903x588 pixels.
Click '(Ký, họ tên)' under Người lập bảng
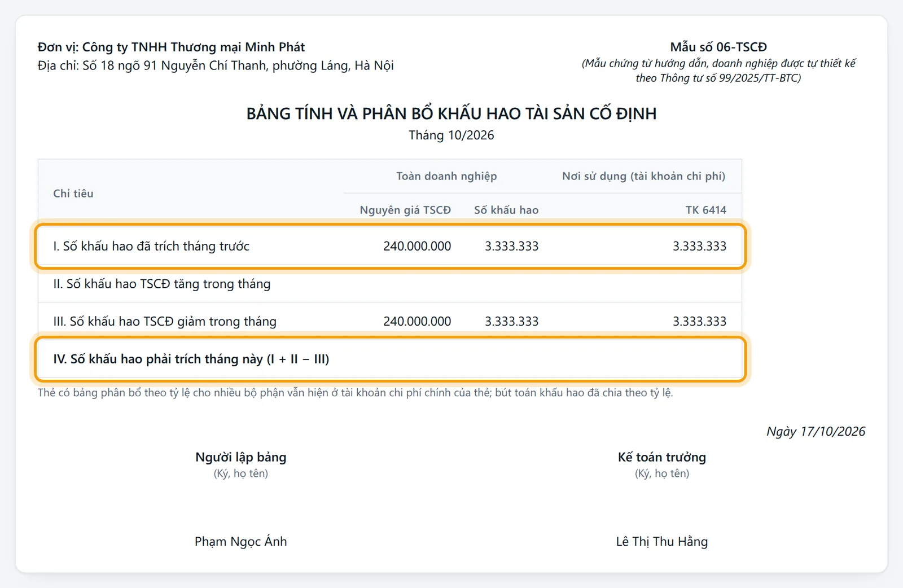pos(241,473)
